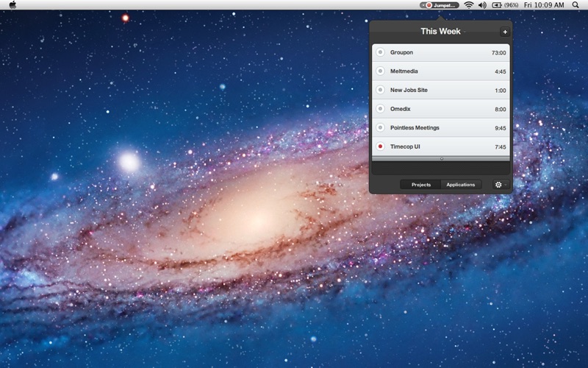Click the battery percentage (96%) text
This screenshot has width=588, height=368.
pyautogui.click(x=512, y=5)
